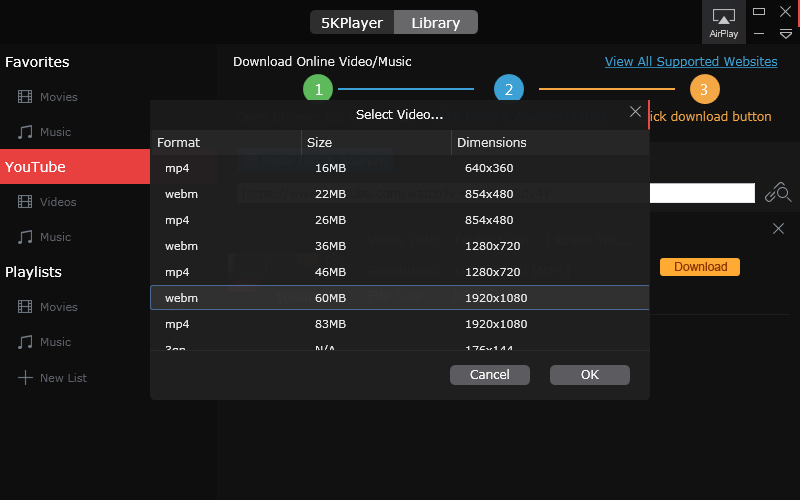800x500 pixels.
Task: Click film icon next to Favorites Movies
Action: (25, 96)
